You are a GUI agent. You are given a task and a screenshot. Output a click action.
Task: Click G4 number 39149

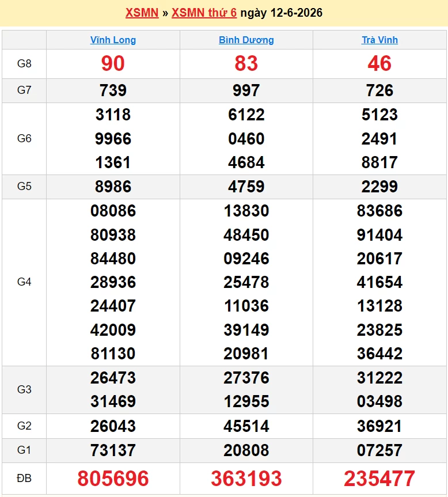(x=246, y=330)
